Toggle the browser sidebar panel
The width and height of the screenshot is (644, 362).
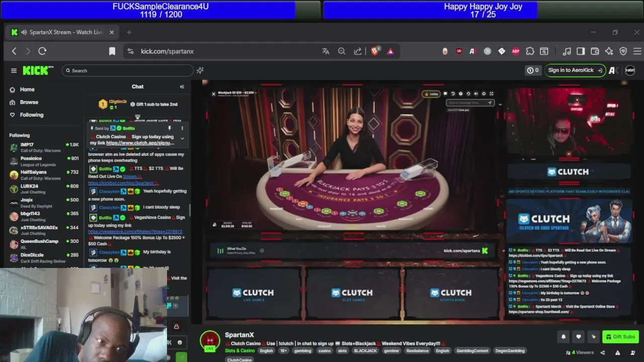[581, 51]
